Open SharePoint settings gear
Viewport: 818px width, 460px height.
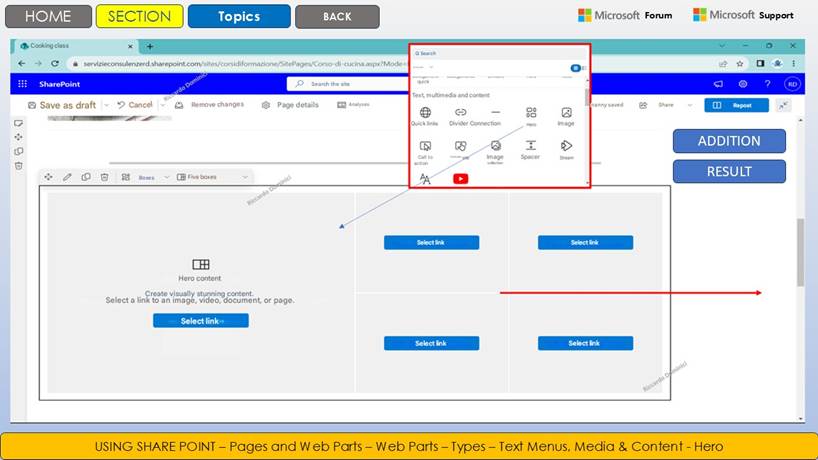pyautogui.click(x=743, y=84)
